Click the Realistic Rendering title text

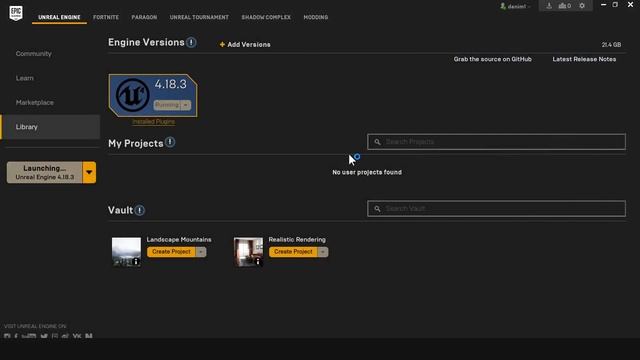[x=297, y=240]
